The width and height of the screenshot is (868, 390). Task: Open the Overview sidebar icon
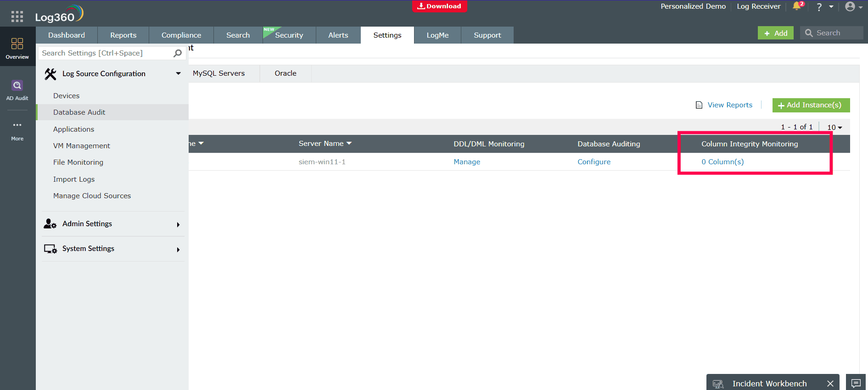(17, 49)
